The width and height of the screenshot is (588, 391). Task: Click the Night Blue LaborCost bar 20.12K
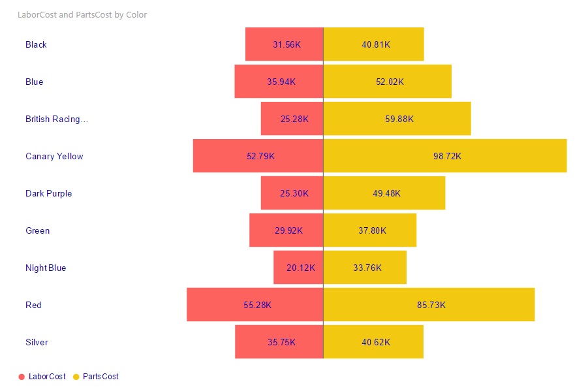point(298,268)
